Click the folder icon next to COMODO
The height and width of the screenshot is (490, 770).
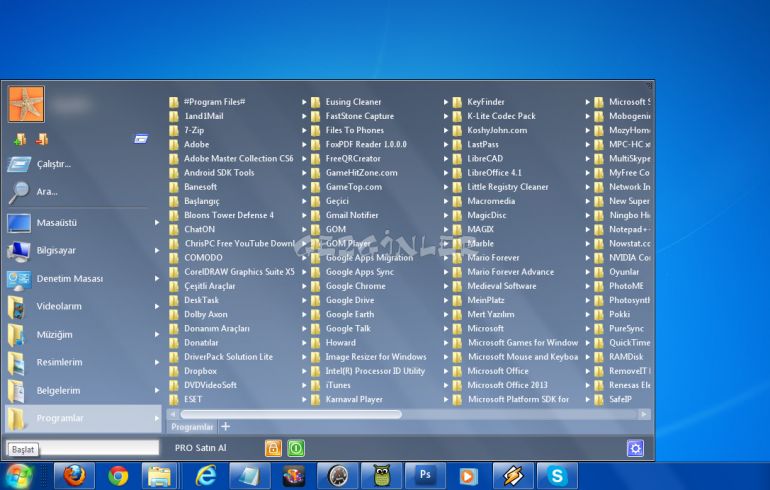pyautogui.click(x=174, y=258)
